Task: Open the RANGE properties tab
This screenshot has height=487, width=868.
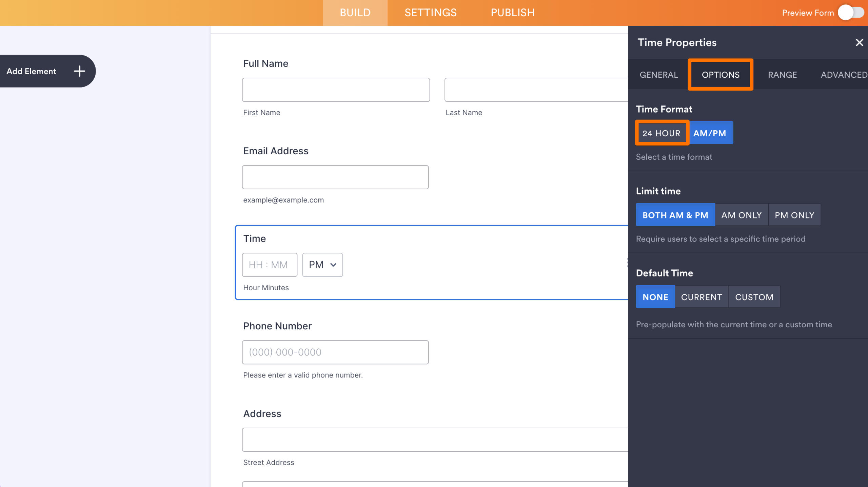Action: [782, 74]
